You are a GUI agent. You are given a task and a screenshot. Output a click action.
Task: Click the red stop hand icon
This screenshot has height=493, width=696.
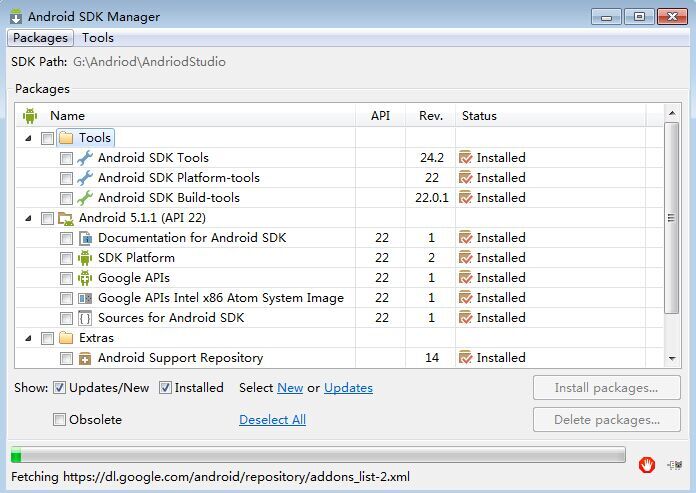[x=647, y=465]
